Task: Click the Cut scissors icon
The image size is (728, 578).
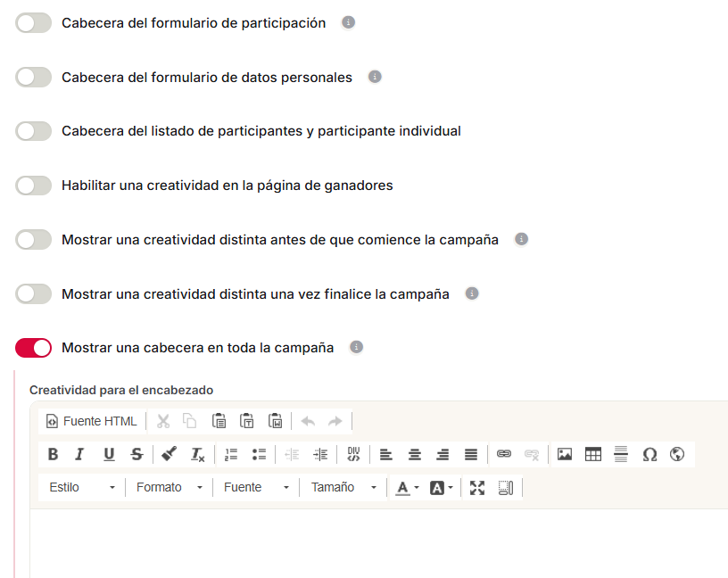Action: 163,421
